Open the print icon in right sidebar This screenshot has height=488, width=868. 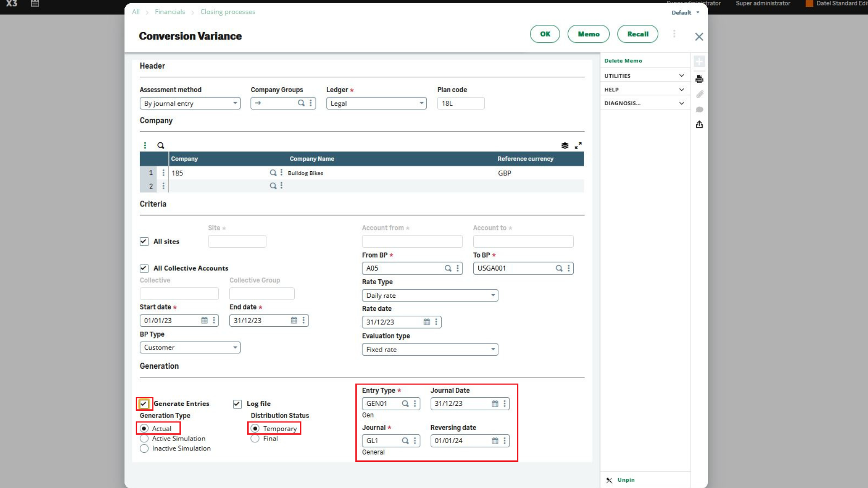click(699, 79)
